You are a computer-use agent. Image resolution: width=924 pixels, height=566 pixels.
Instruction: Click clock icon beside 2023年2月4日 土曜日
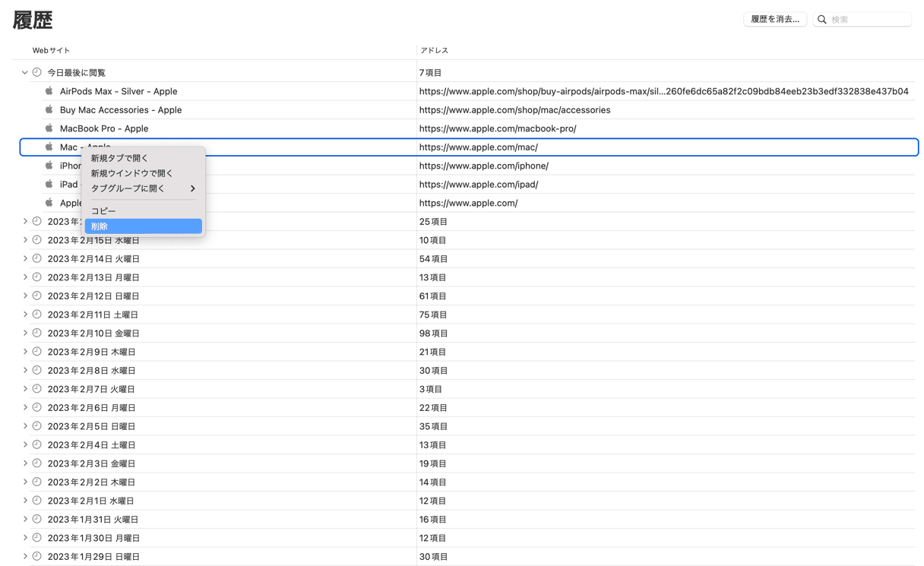(x=36, y=444)
